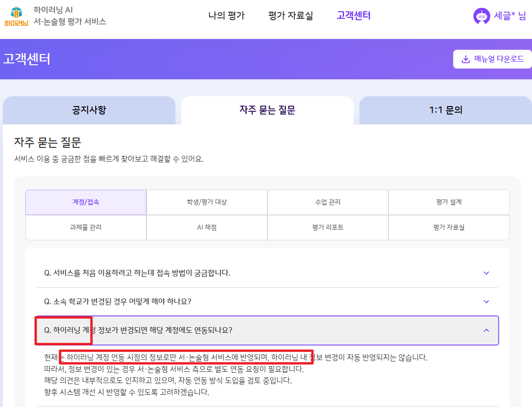Click the 하이러닝 logo icon
The height and width of the screenshot is (407, 532).
(16, 16)
